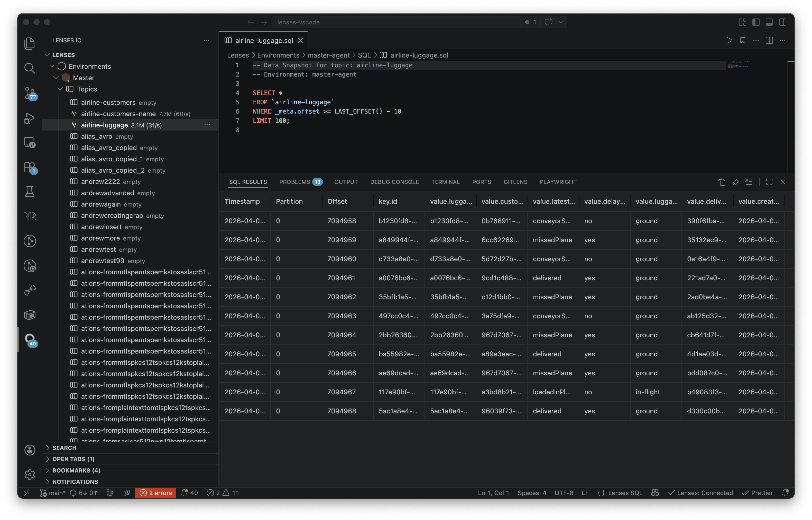Click Lenses: Connected status

click(x=700, y=493)
